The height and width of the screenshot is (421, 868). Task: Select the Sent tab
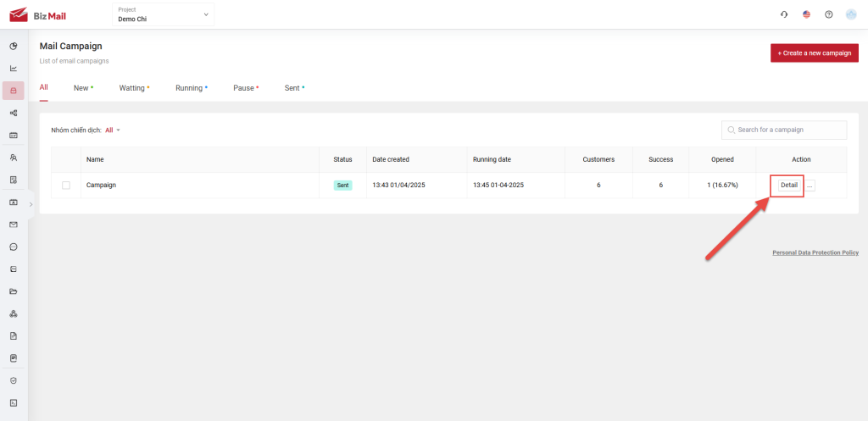pyautogui.click(x=293, y=87)
